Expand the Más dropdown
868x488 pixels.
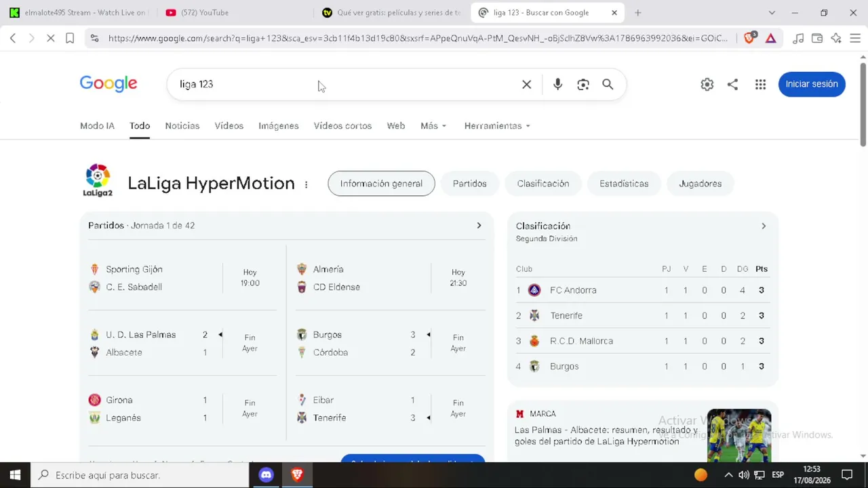433,126
